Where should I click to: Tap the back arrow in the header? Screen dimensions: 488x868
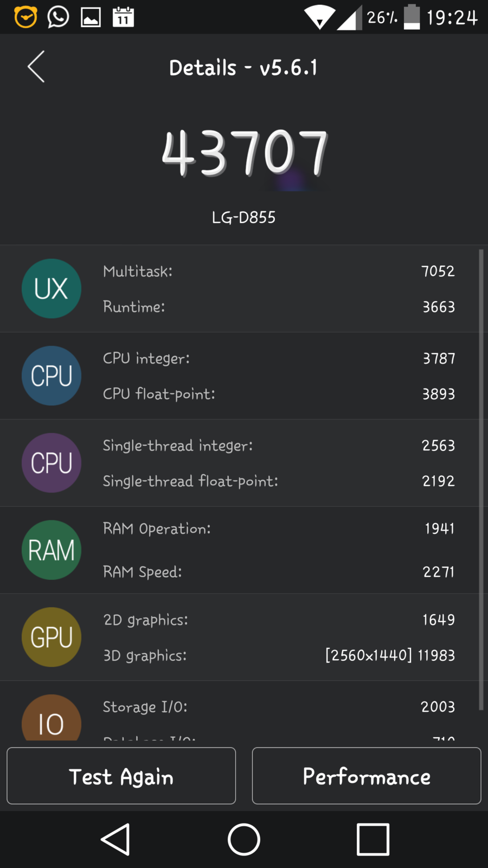tap(36, 67)
